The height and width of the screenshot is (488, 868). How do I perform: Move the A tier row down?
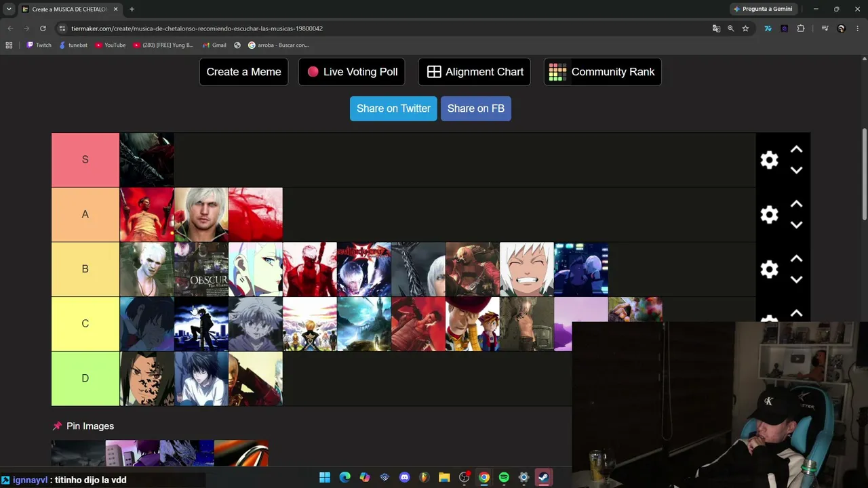(796, 224)
